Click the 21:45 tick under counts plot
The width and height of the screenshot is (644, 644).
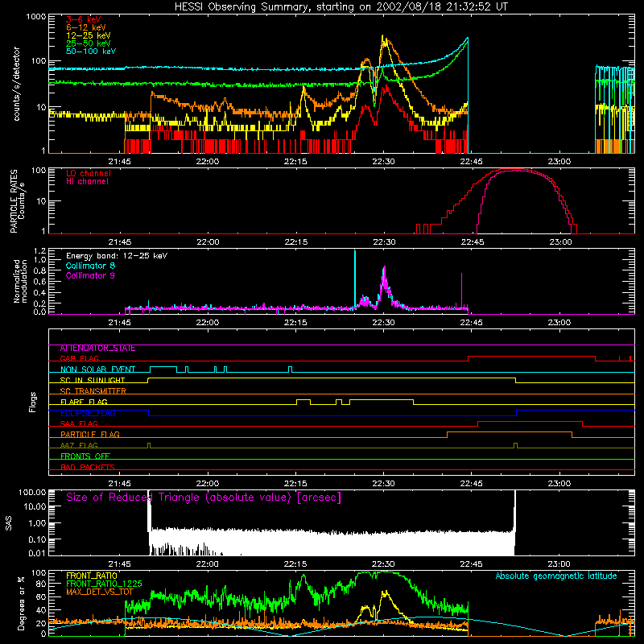(119, 162)
